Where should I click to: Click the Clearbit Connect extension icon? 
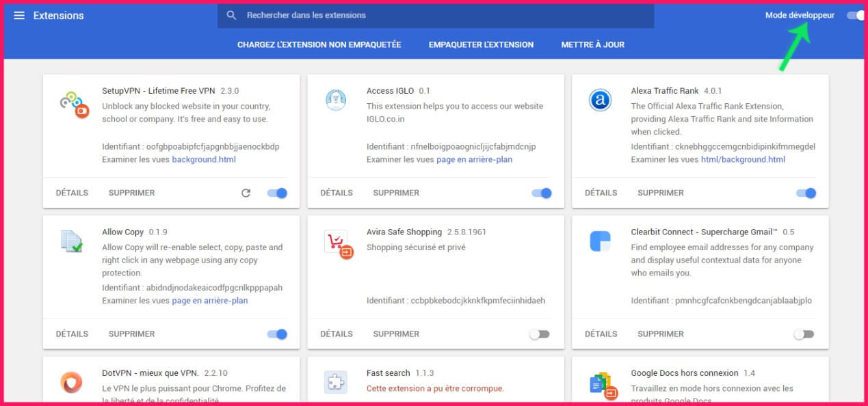[600, 241]
